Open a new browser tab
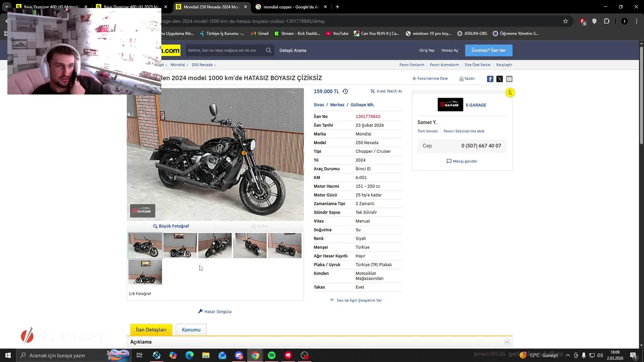Screen dimensions: 644x362 tap(337, 7)
